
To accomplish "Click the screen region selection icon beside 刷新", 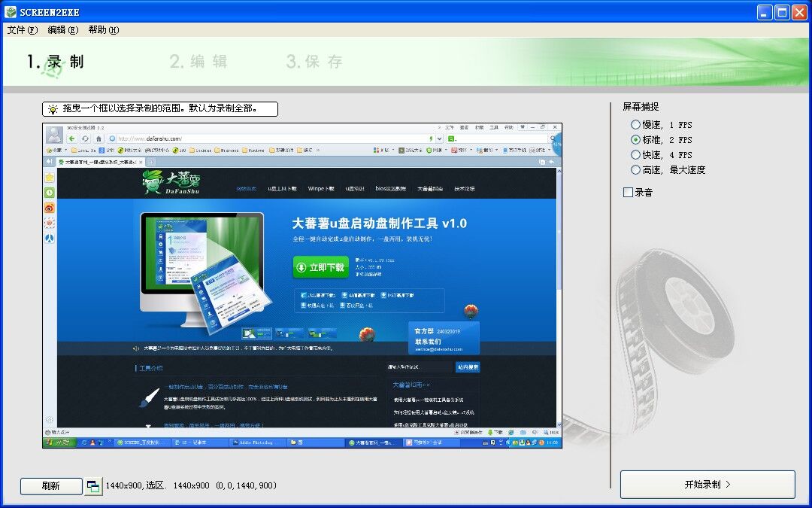I will coord(94,485).
